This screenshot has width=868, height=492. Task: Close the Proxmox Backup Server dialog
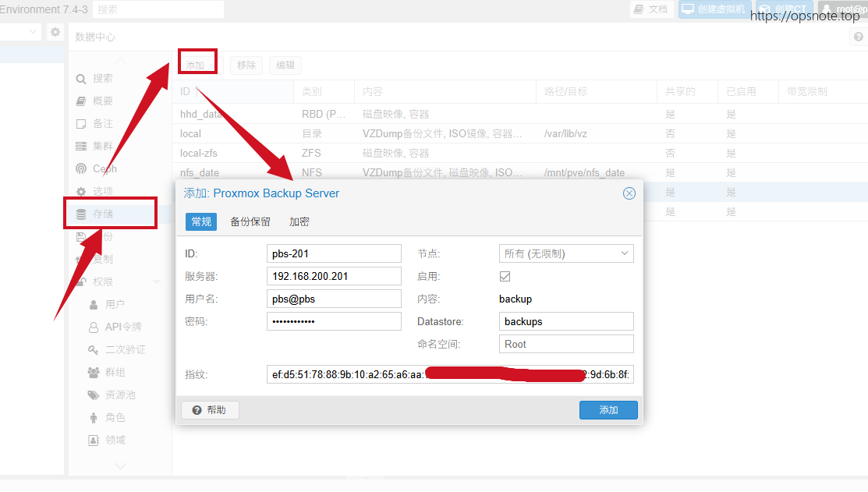click(629, 193)
